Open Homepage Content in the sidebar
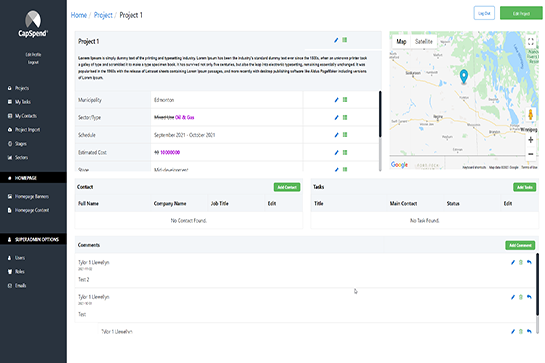The width and height of the screenshot is (545, 363). [x=32, y=210]
